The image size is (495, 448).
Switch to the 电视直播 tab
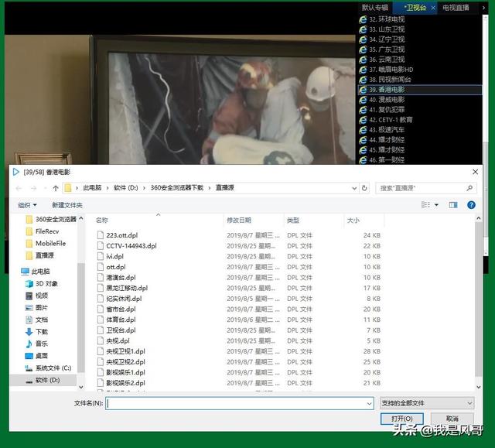click(456, 7)
